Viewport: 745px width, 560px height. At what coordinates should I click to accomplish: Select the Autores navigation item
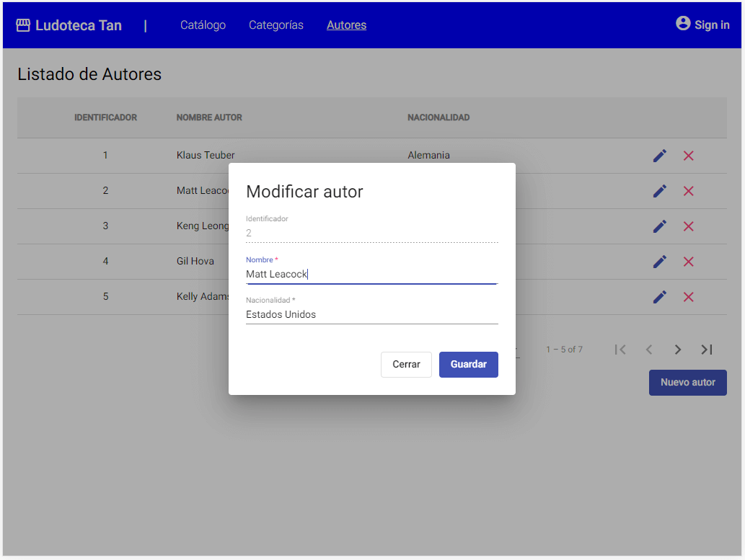point(346,25)
